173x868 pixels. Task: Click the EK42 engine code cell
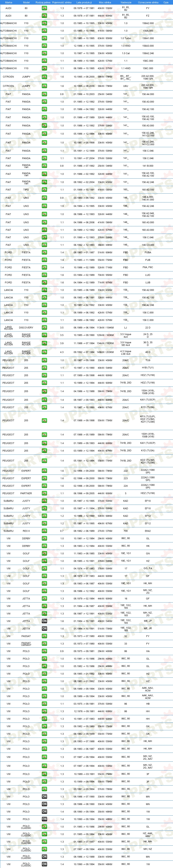[x=148, y=531]
